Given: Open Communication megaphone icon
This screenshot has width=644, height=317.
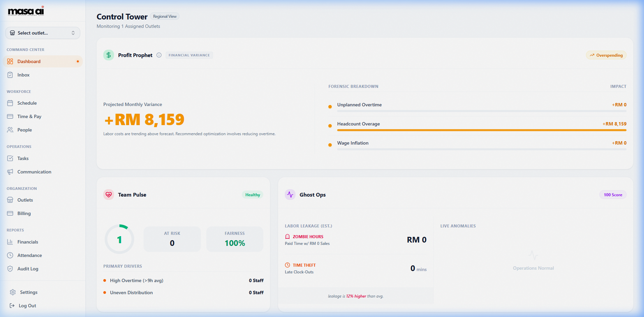Looking at the screenshot, I should (10, 172).
